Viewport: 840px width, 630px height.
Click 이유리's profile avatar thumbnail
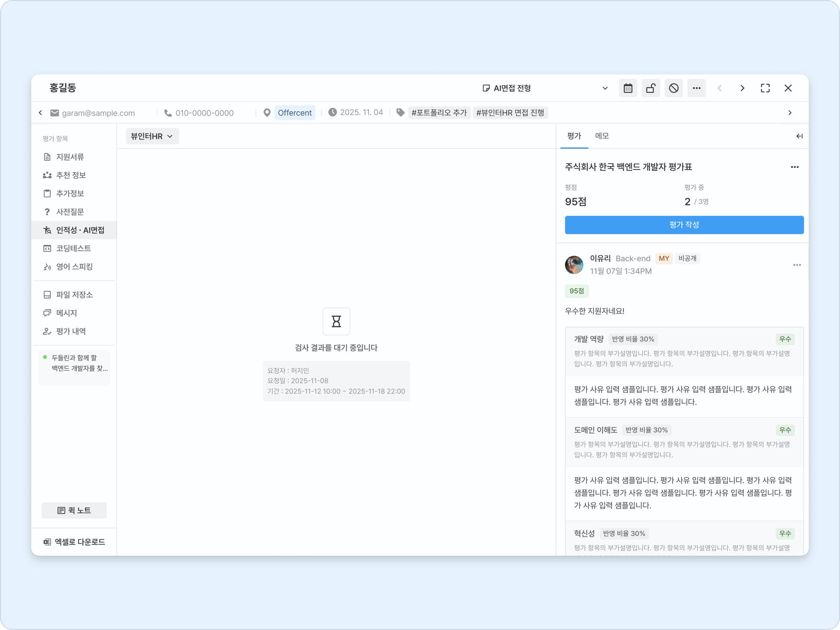click(574, 265)
